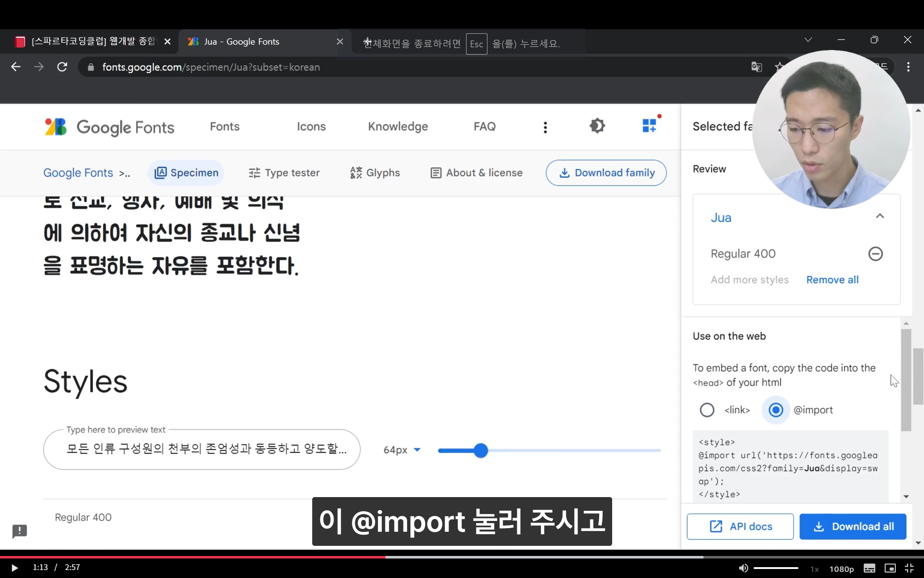Open the Fonts menu item
The height and width of the screenshot is (578, 924).
225,126
